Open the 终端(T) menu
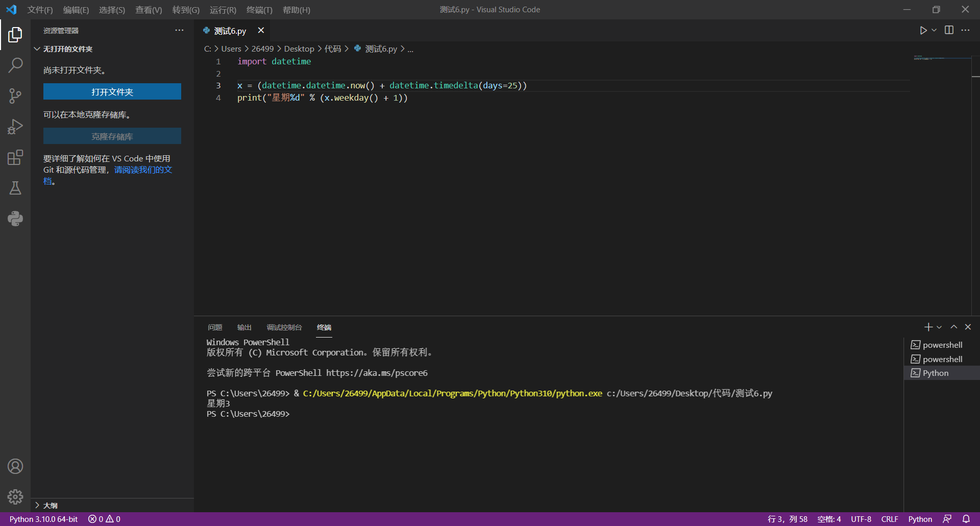This screenshot has width=980, height=526. (x=259, y=10)
